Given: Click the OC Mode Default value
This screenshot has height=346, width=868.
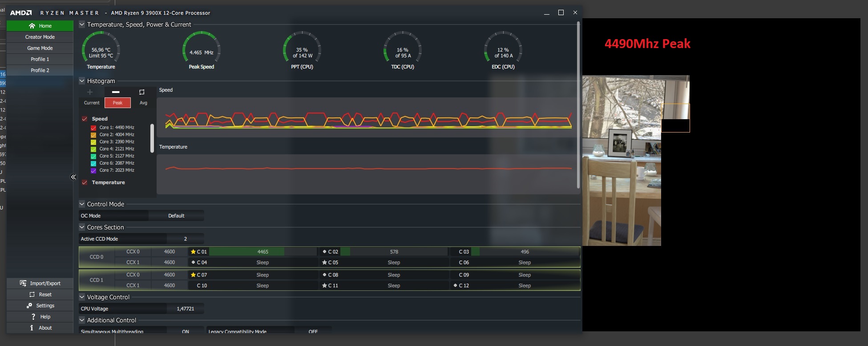Looking at the screenshot, I should (176, 216).
